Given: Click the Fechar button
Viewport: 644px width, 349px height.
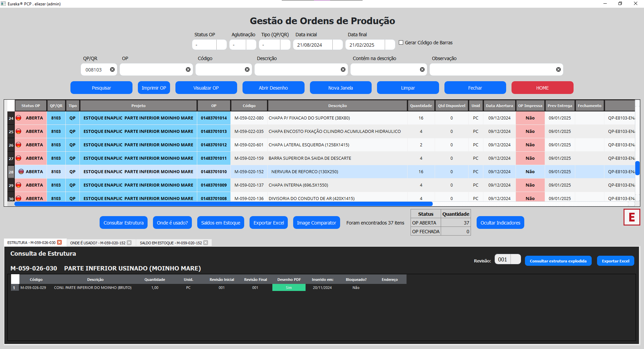Looking at the screenshot, I should 475,88.
